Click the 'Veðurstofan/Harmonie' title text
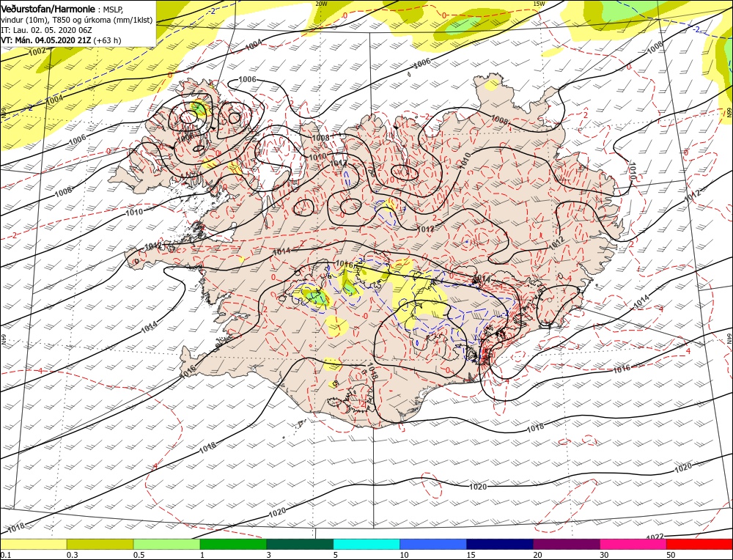This screenshot has width=733, height=560. (48, 10)
